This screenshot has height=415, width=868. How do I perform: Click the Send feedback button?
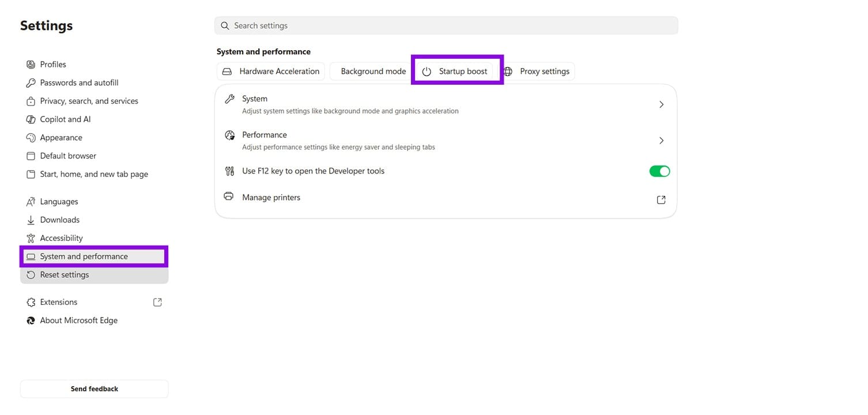tap(95, 389)
